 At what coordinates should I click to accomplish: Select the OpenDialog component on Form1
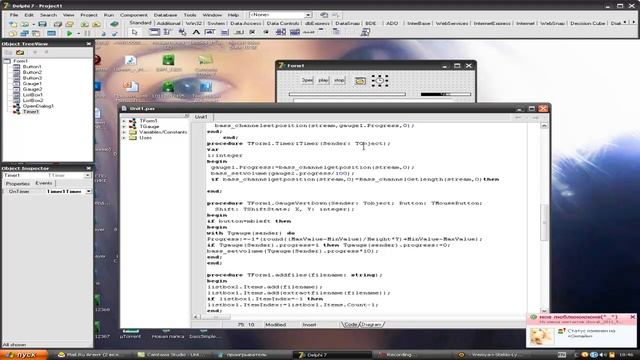[360, 81]
